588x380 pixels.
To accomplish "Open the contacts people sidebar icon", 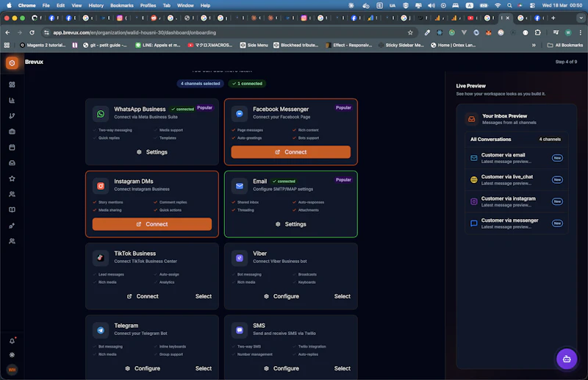I will (x=12, y=194).
